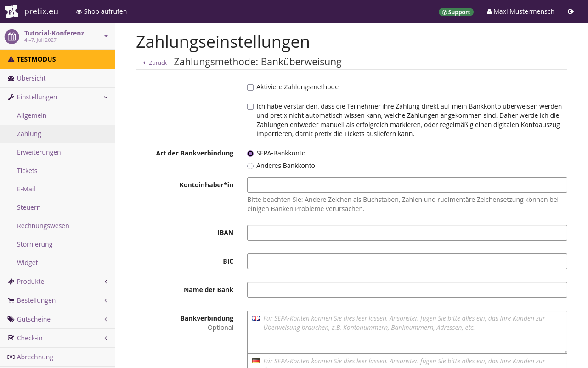This screenshot has width=588, height=368.
Task: Focus the 'Name der Bank' field
Action: coord(407,290)
